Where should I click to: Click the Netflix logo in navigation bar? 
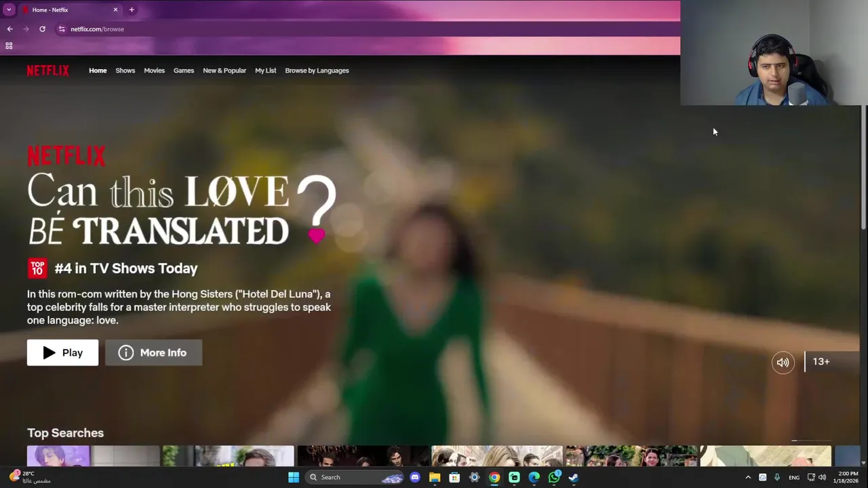47,70
